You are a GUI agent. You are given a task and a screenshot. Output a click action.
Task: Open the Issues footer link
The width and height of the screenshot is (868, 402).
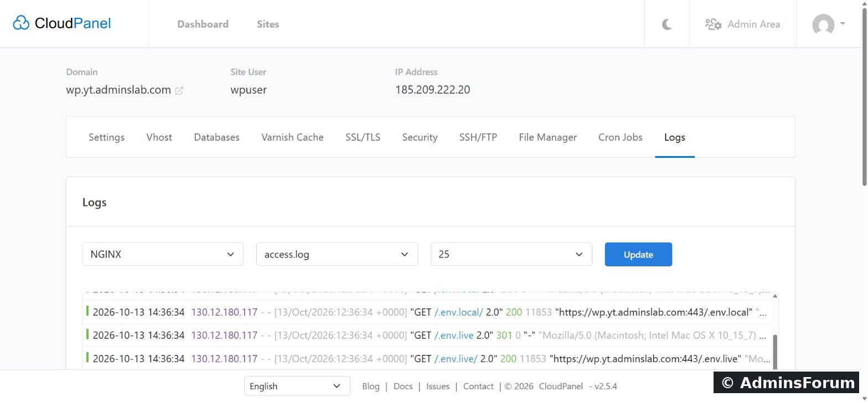point(438,386)
